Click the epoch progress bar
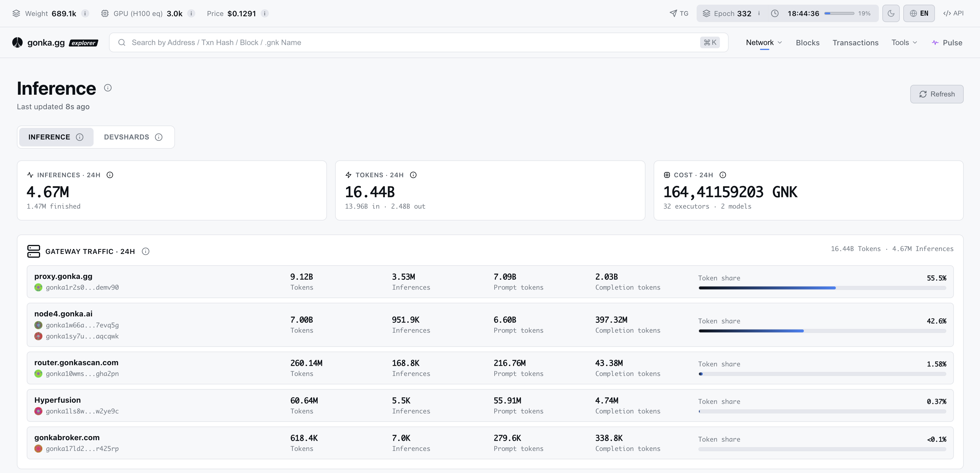The height and width of the screenshot is (473, 980). [x=839, y=13]
